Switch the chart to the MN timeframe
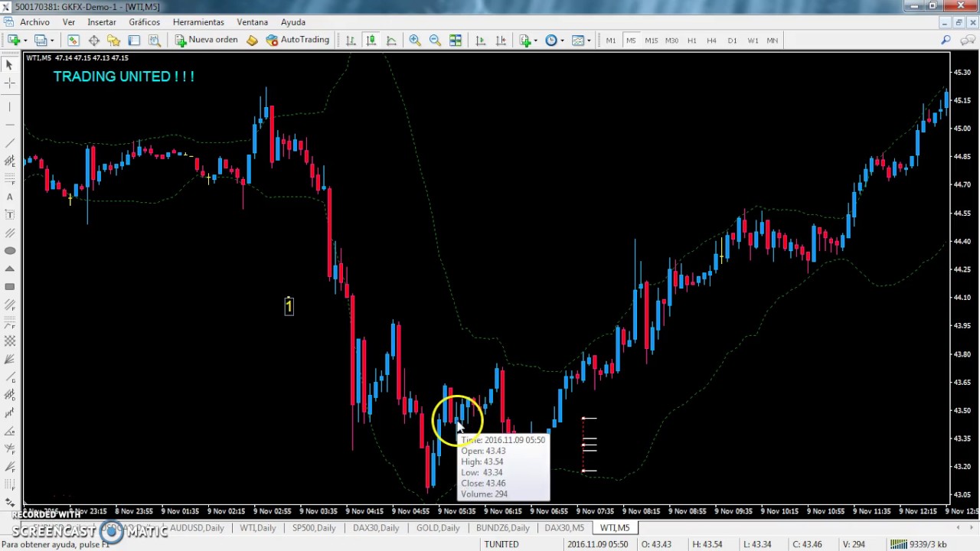This screenshot has width=980, height=551. tap(773, 41)
